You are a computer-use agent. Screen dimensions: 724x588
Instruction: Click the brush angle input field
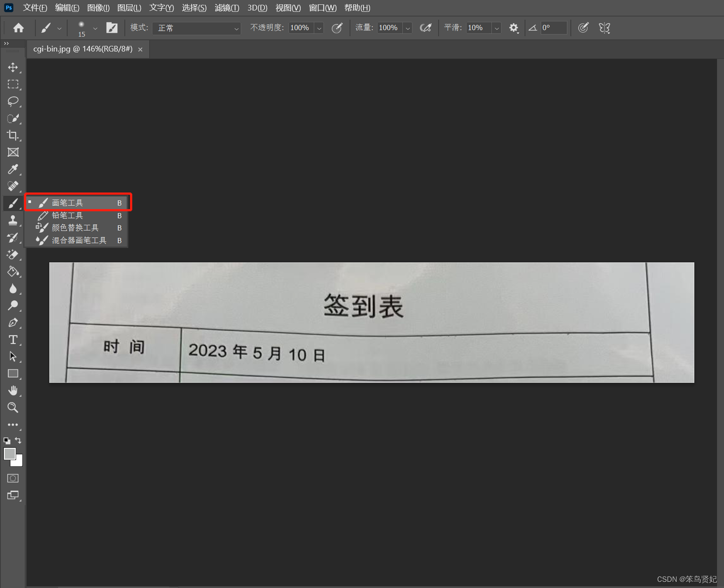click(554, 28)
